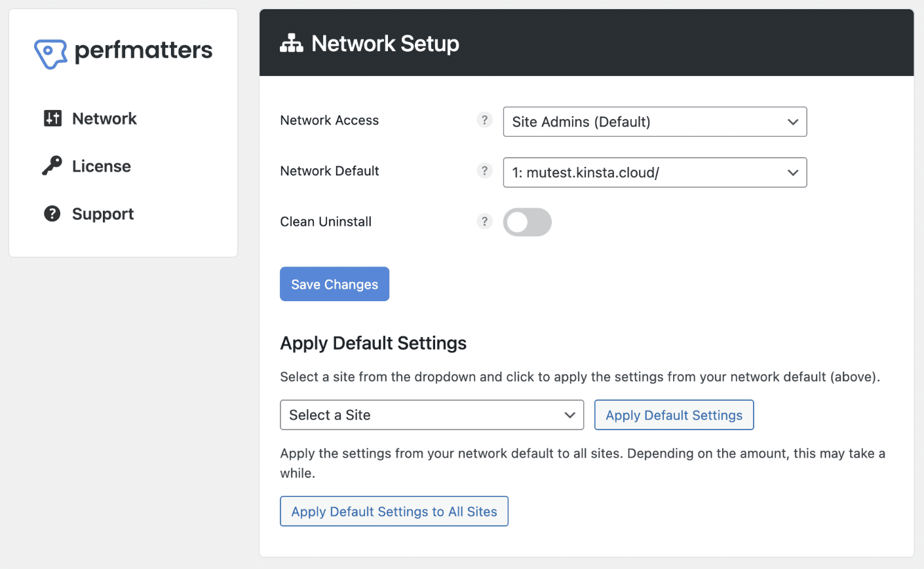
Task: Open the Support menu item
Action: pos(103,214)
